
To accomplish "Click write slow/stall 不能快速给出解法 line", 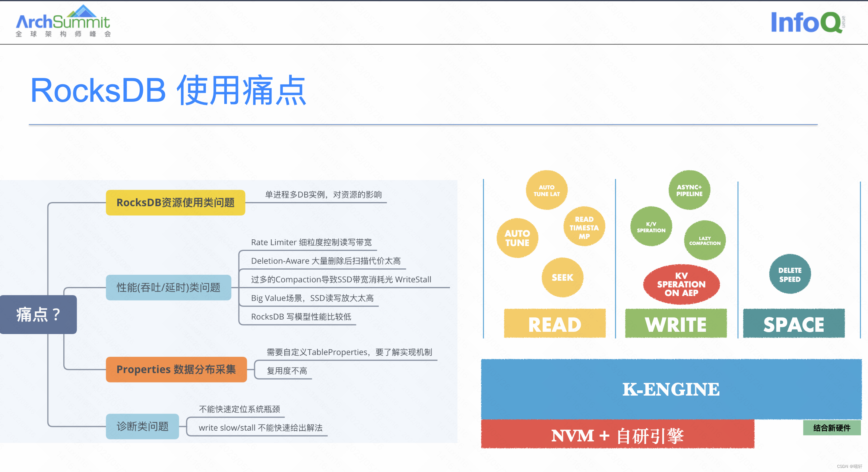I will coord(260,428).
